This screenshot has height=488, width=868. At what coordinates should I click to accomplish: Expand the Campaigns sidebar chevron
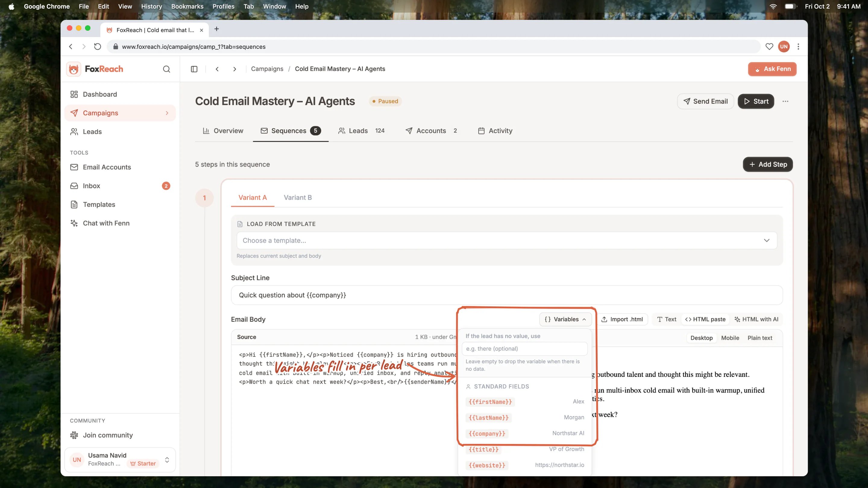(x=167, y=113)
